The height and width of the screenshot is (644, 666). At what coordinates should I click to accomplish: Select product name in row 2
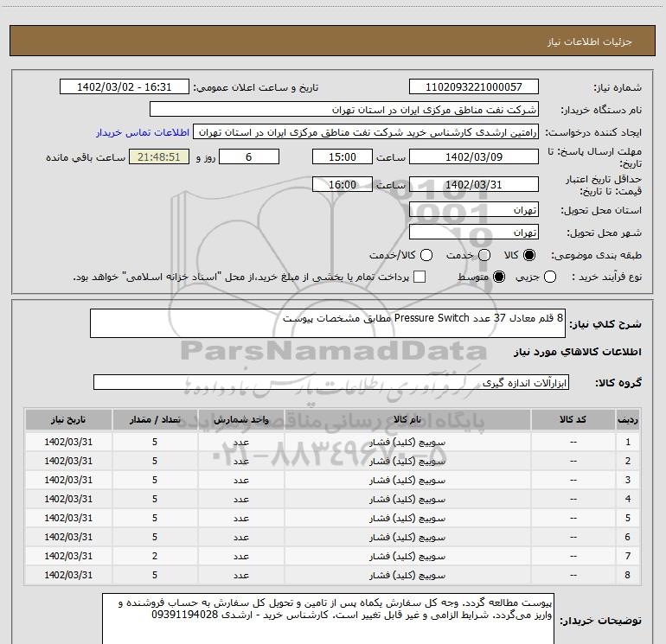click(x=407, y=461)
